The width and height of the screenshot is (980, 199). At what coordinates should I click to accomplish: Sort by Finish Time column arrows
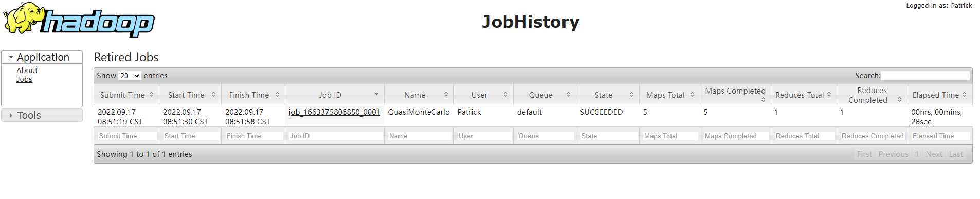click(277, 95)
